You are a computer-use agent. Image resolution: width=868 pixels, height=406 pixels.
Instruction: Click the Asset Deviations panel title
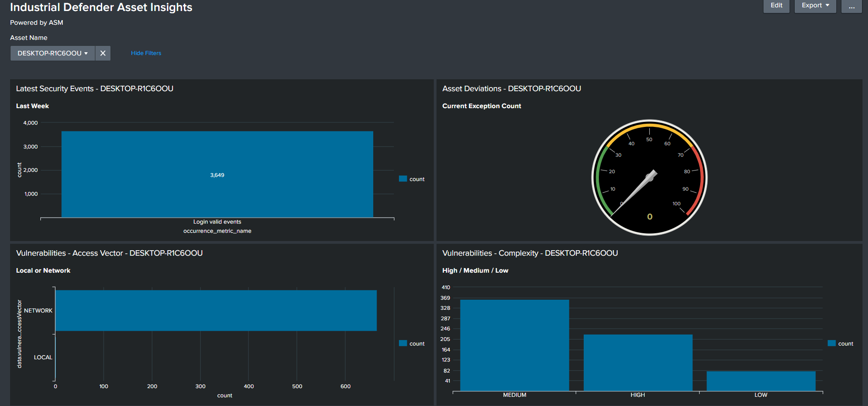512,88
